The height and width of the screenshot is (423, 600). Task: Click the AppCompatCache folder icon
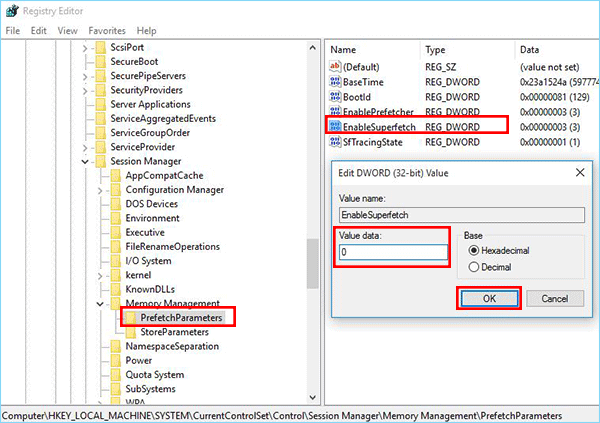pos(116,176)
